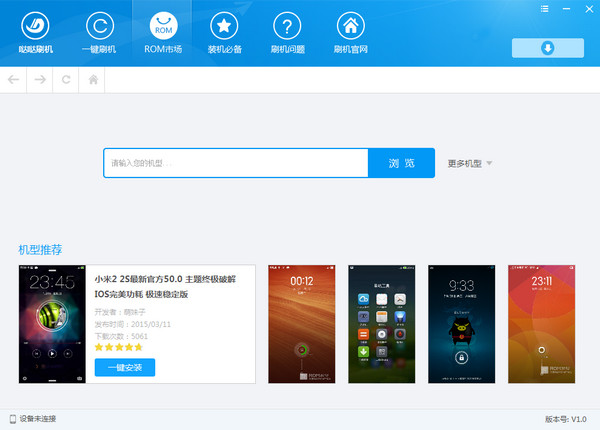600x430 pixels.
Task: Click the 下载次数：5061 text
Action: [x=121, y=336]
